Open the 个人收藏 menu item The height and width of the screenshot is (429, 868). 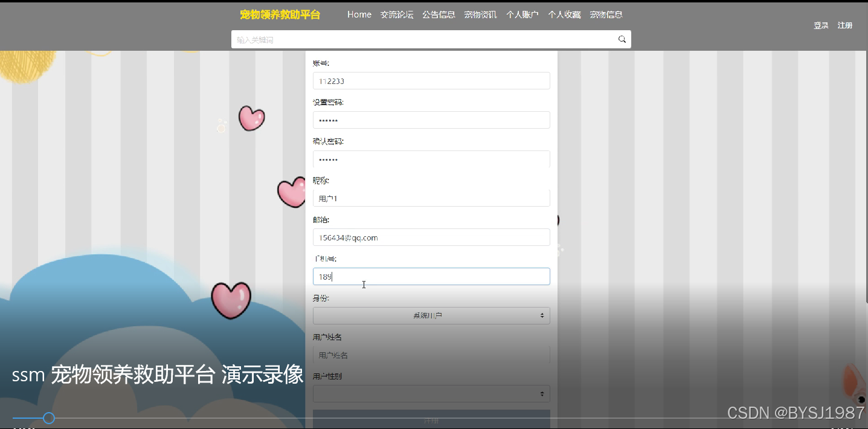click(564, 15)
